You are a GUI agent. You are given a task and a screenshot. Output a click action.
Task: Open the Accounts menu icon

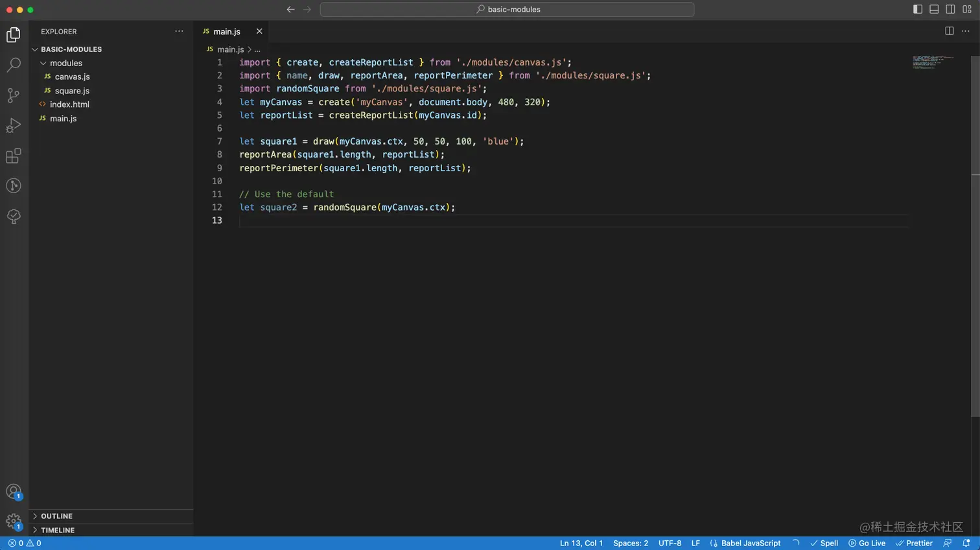pos(14,492)
